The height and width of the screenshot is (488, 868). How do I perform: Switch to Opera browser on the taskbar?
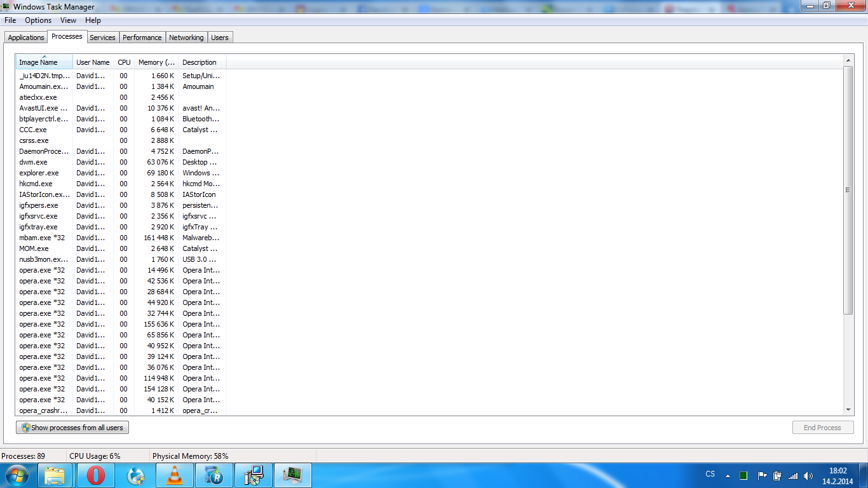(95, 475)
